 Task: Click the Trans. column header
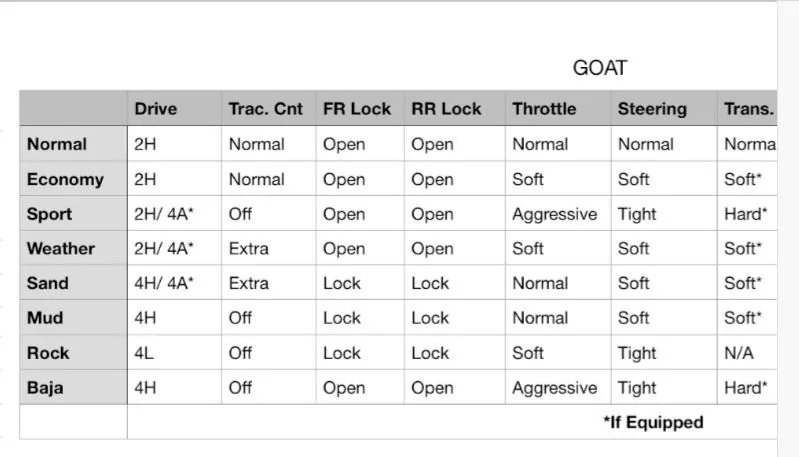(x=749, y=109)
